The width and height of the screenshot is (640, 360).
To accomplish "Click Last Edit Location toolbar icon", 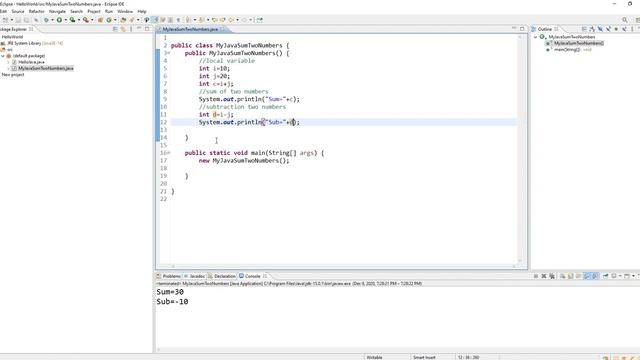I will [x=214, y=20].
